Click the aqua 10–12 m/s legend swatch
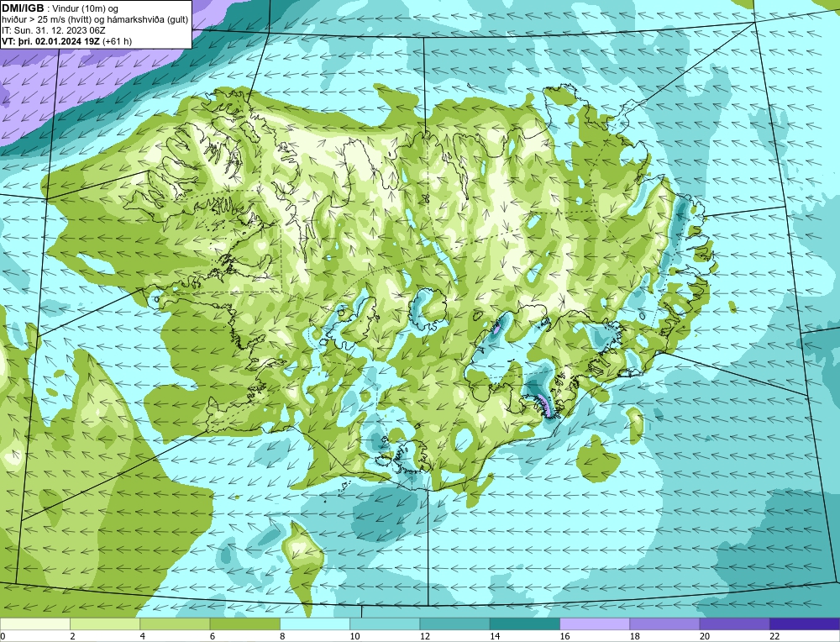Viewport: 840px width, 642px height. [385, 624]
